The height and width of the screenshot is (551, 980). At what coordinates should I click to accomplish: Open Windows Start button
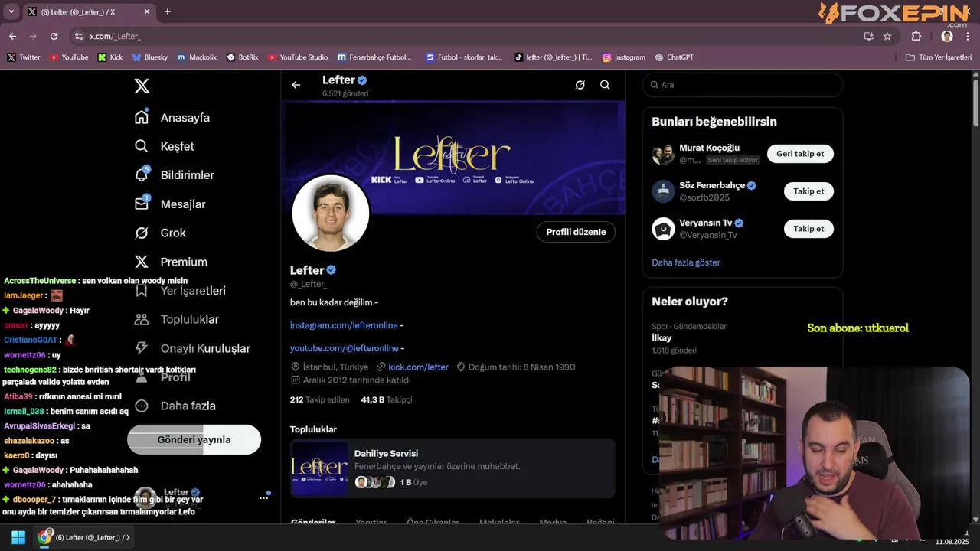[x=18, y=537]
